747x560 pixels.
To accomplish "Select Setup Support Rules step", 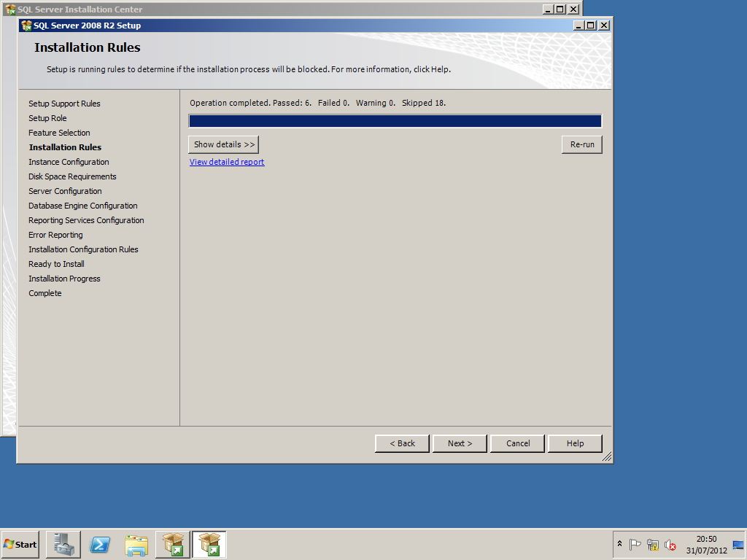I will (x=64, y=104).
